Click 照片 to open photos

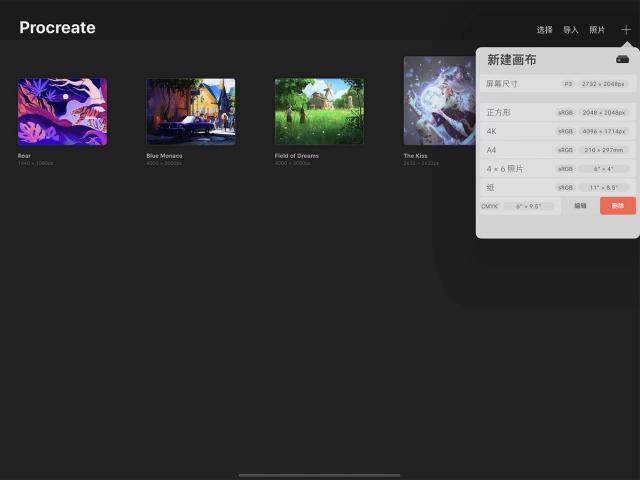coord(597,30)
